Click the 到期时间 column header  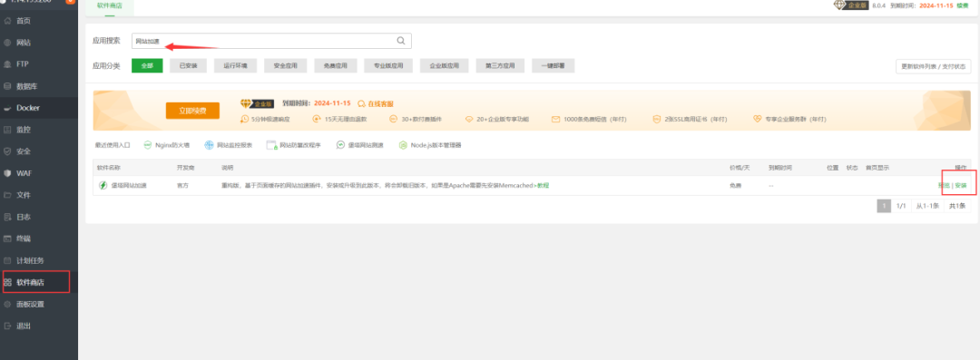tap(780, 168)
